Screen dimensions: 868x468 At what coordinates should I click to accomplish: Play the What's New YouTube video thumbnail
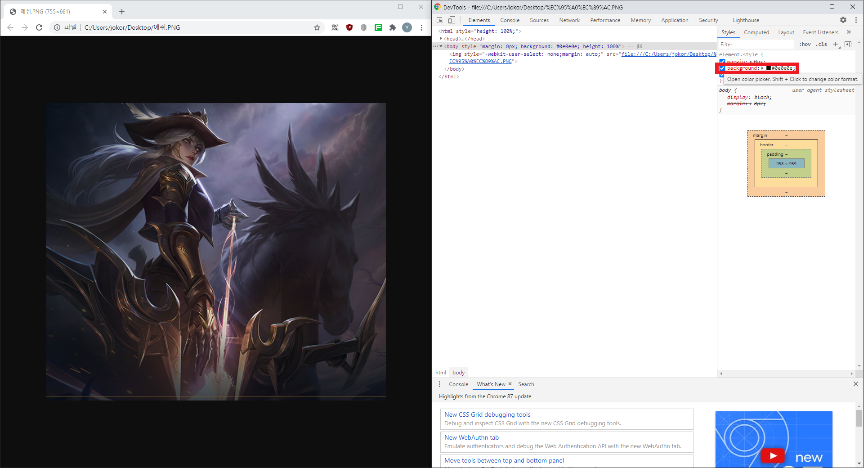point(773,455)
